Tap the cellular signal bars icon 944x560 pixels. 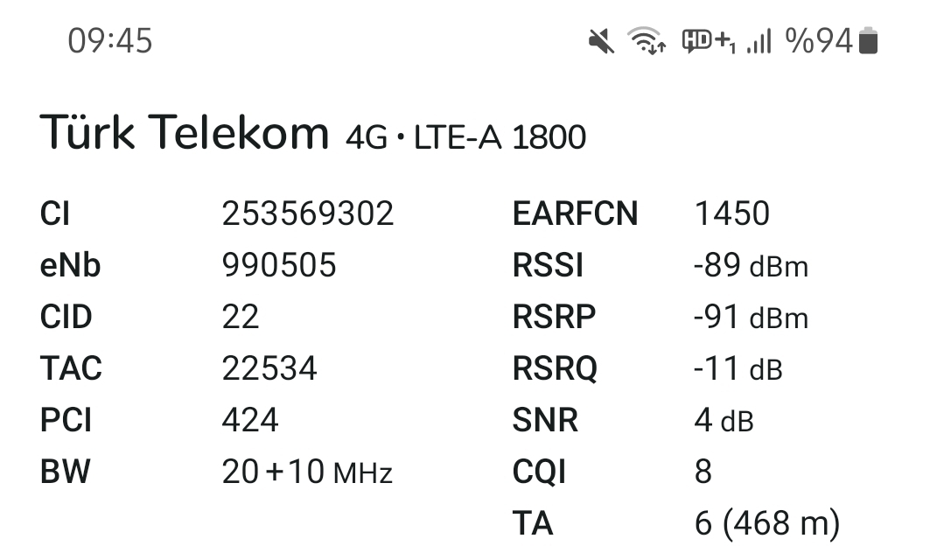759,41
